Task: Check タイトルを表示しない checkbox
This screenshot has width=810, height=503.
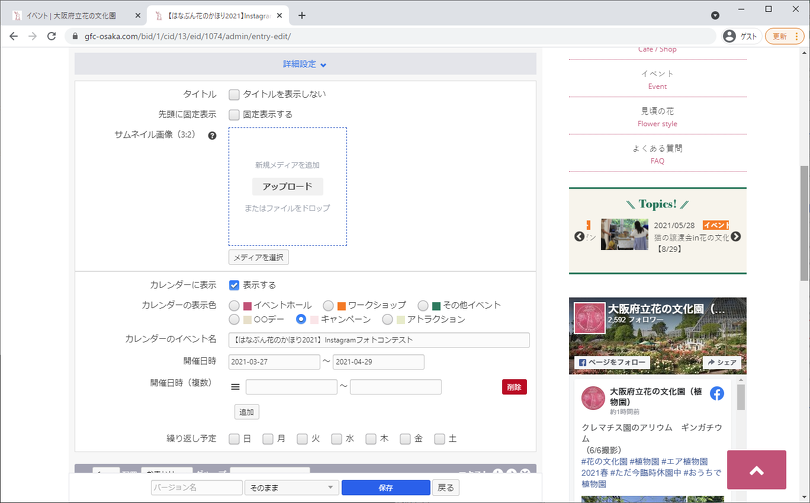Action: tap(234, 94)
